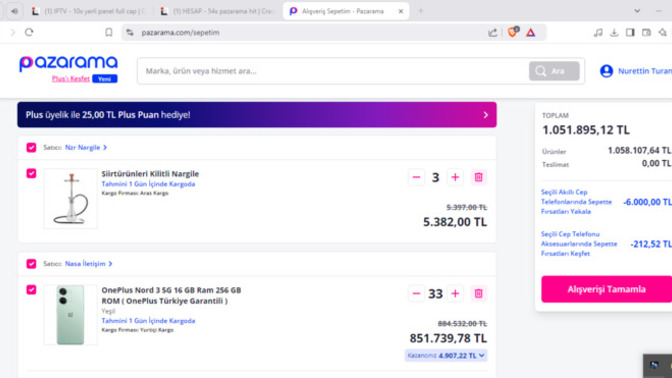Switch to the HESAP browser tab

tap(218, 11)
